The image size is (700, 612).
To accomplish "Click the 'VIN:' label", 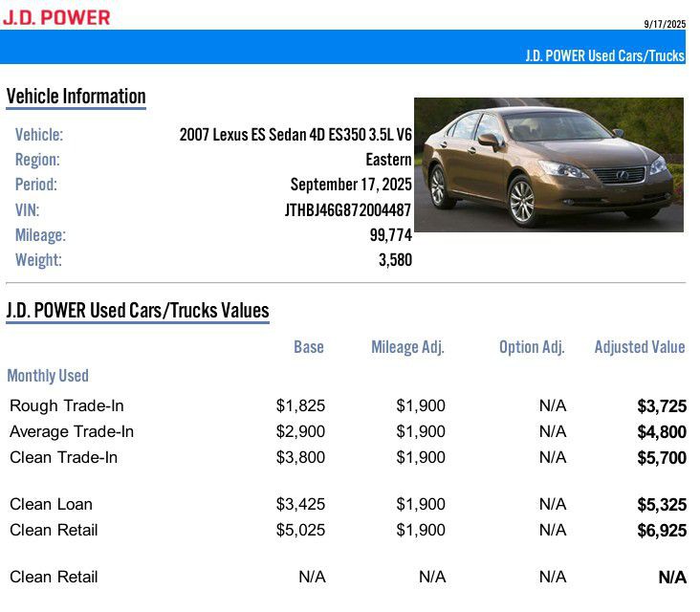I will pyautogui.click(x=27, y=209).
